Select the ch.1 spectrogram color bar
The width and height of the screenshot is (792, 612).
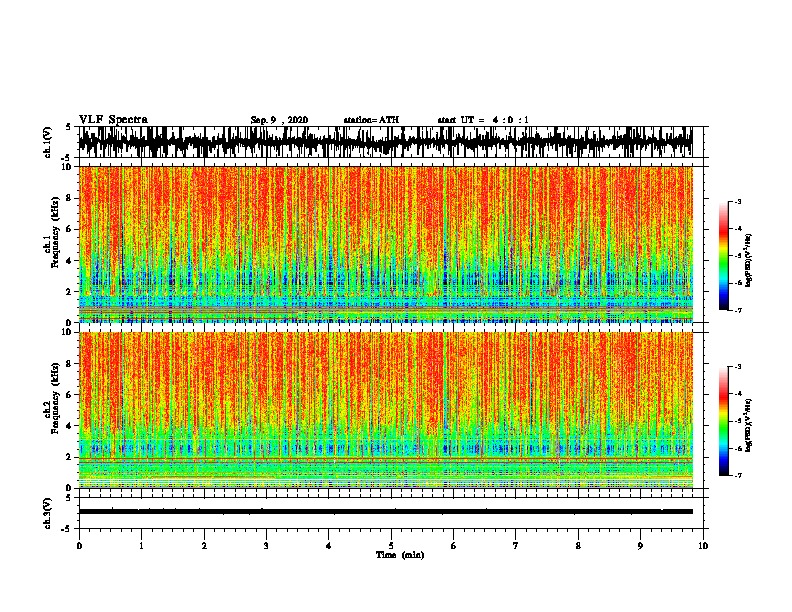click(724, 256)
